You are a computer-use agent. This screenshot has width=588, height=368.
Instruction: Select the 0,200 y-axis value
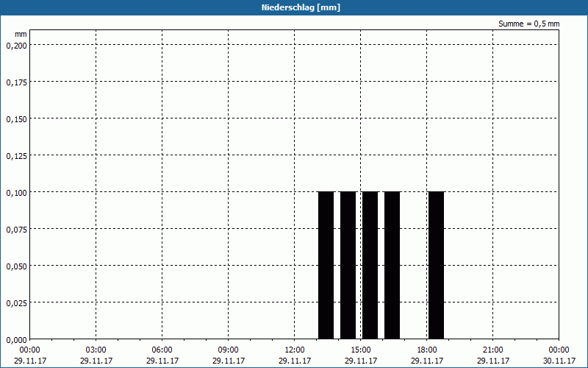coord(16,46)
